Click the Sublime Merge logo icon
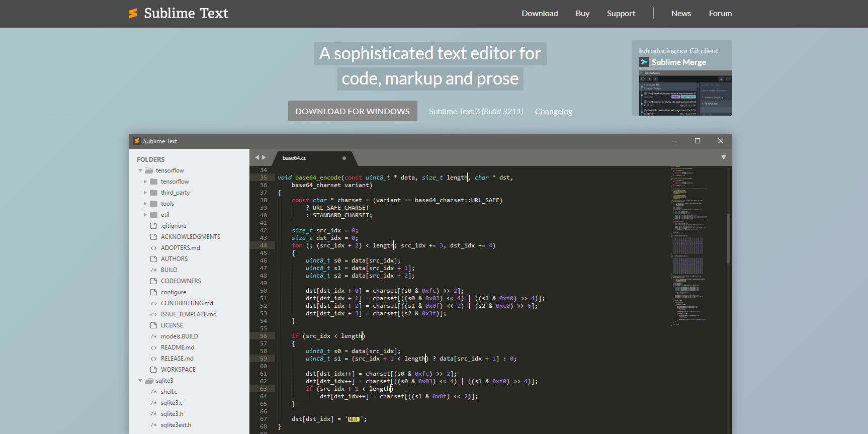Viewport: 868px width, 434px height. click(x=644, y=62)
